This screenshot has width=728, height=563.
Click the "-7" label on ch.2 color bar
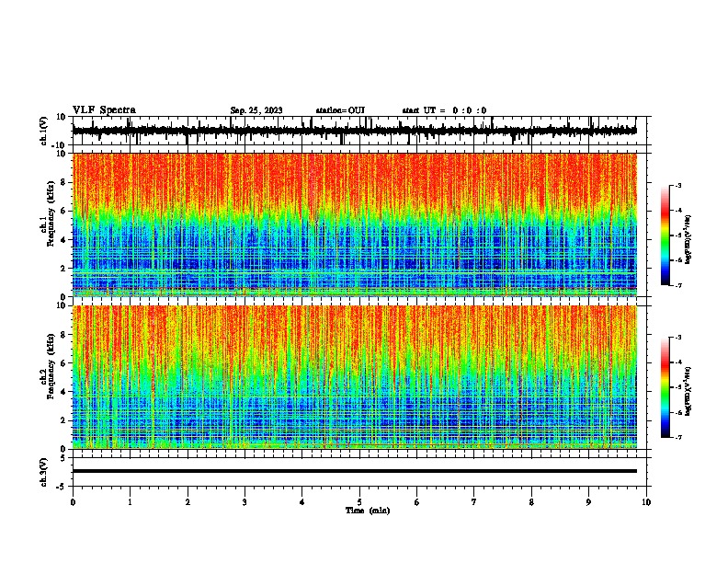(677, 437)
